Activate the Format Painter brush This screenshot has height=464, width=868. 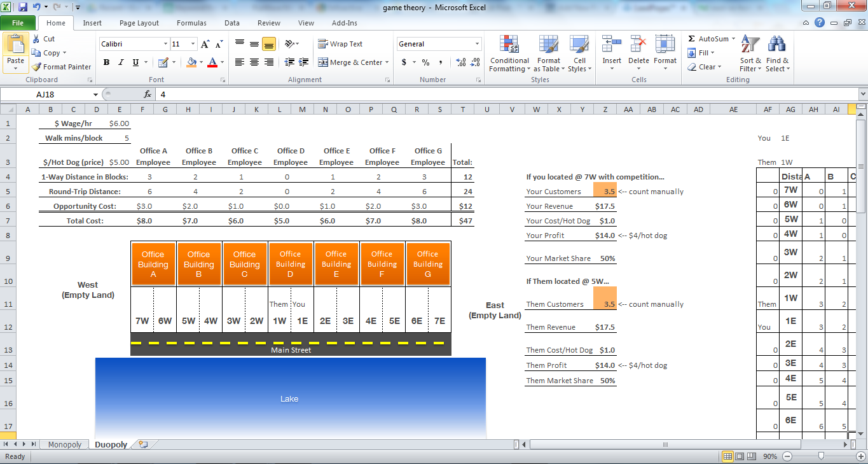[37, 67]
